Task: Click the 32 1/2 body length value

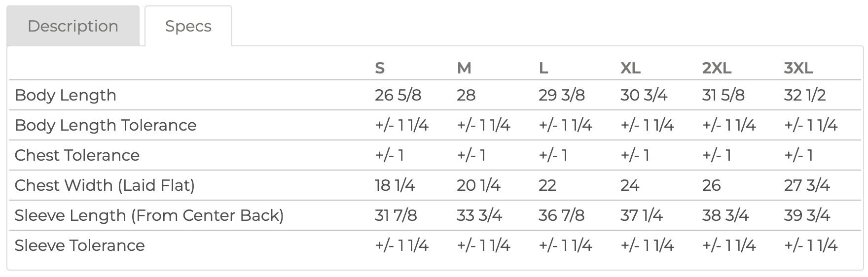Action: click(x=804, y=95)
